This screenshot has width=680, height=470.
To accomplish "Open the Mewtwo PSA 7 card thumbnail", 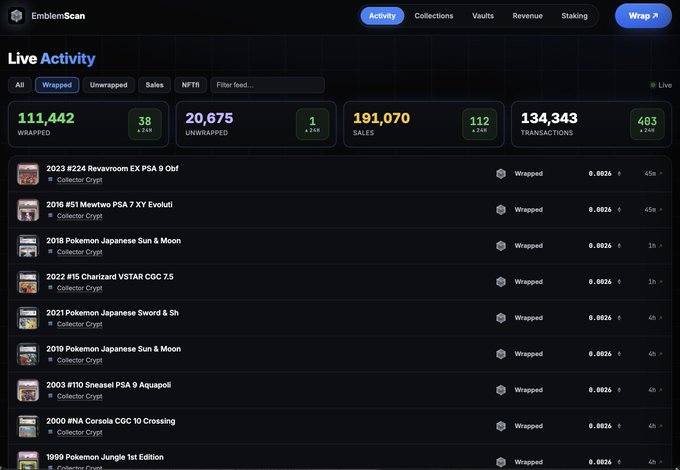I will pyautogui.click(x=28, y=210).
